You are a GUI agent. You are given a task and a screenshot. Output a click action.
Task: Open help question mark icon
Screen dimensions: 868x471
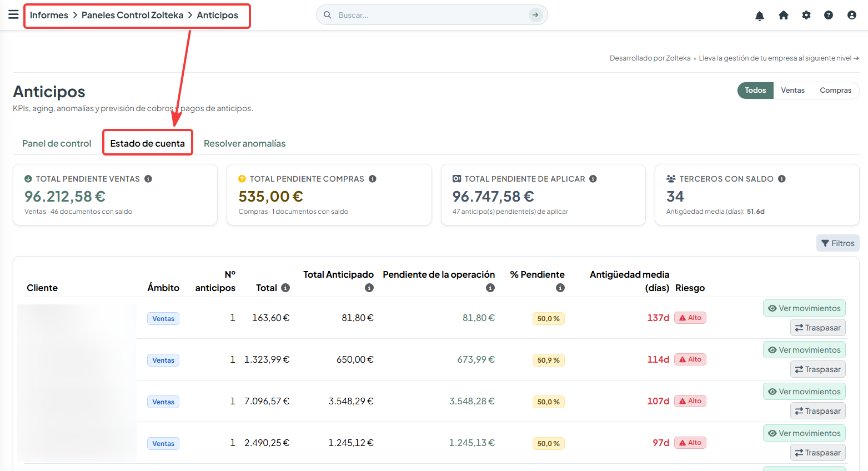pos(829,15)
